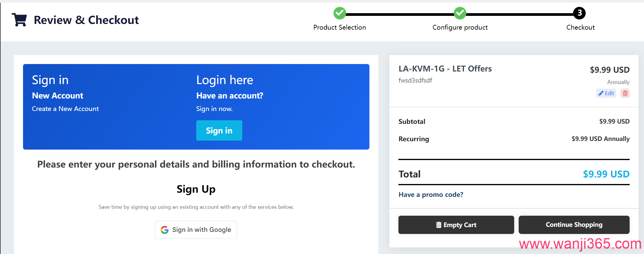Image resolution: width=644 pixels, height=254 pixels.
Task: Click the shopping cart icon
Action: 19,20
